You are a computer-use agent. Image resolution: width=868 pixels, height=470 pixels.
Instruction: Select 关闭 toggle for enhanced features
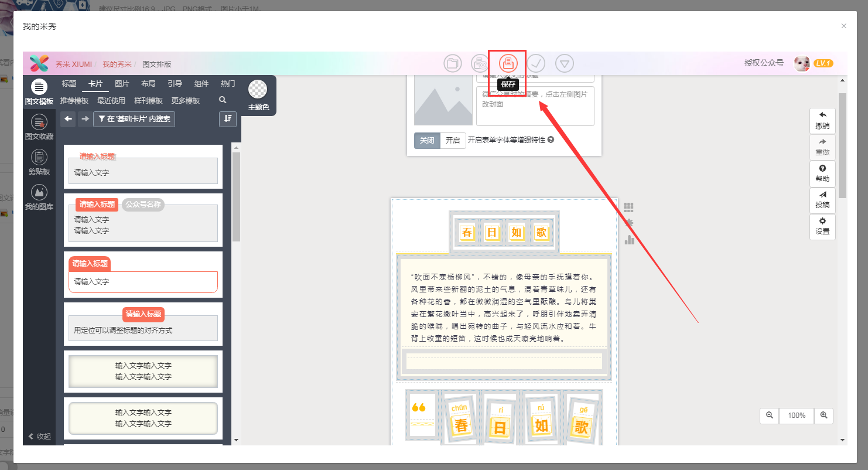427,141
